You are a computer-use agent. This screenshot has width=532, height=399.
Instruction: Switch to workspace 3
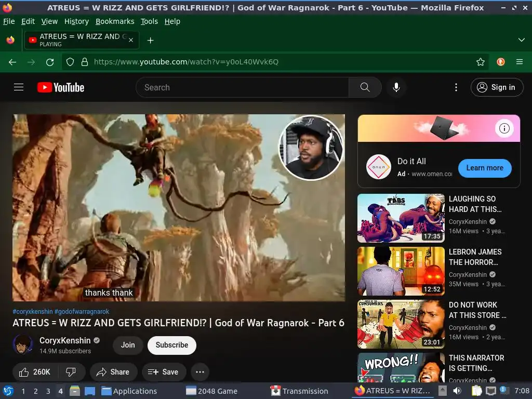click(x=48, y=391)
